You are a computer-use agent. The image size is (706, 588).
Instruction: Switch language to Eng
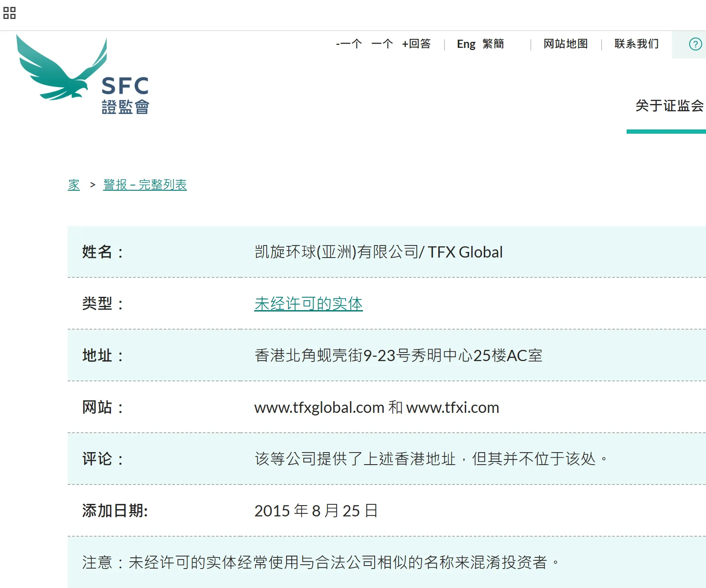466,44
